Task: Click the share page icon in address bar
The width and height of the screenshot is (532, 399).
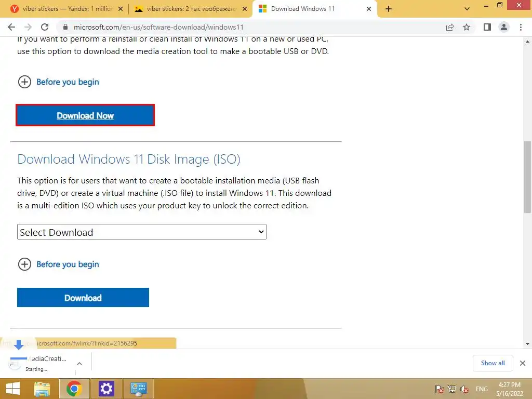Action: click(450, 27)
